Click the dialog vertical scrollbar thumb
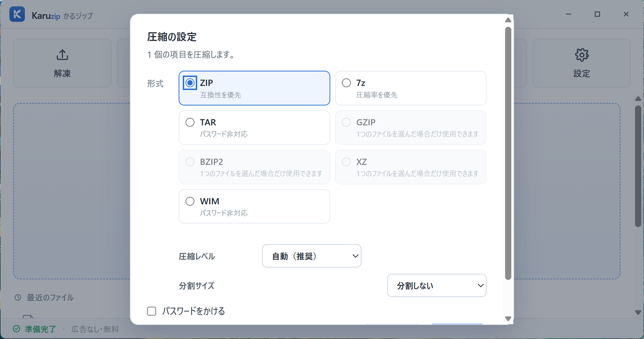The width and height of the screenshot is (644, 339). (508, 153)
